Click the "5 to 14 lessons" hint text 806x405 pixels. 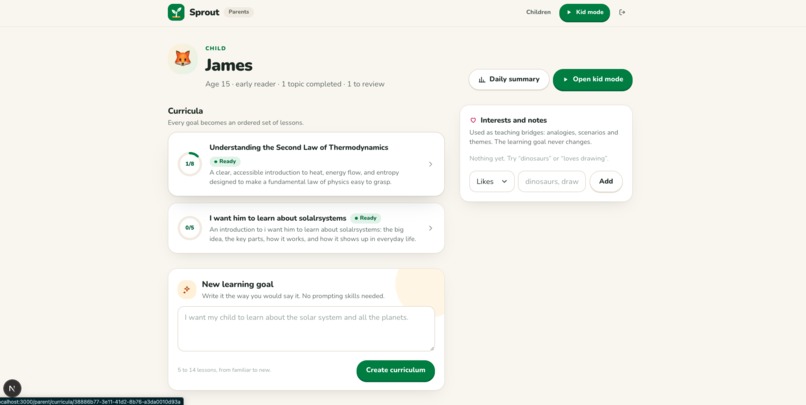coord(224,370)
